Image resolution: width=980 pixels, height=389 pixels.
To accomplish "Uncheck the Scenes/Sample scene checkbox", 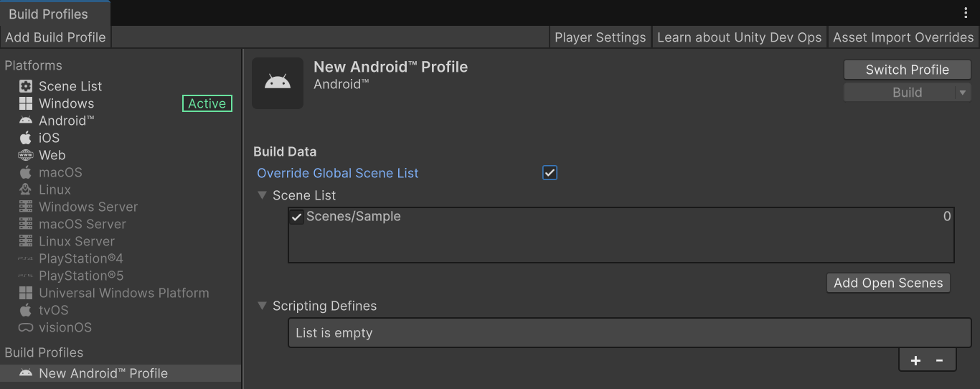I will (x=297, y=217).
